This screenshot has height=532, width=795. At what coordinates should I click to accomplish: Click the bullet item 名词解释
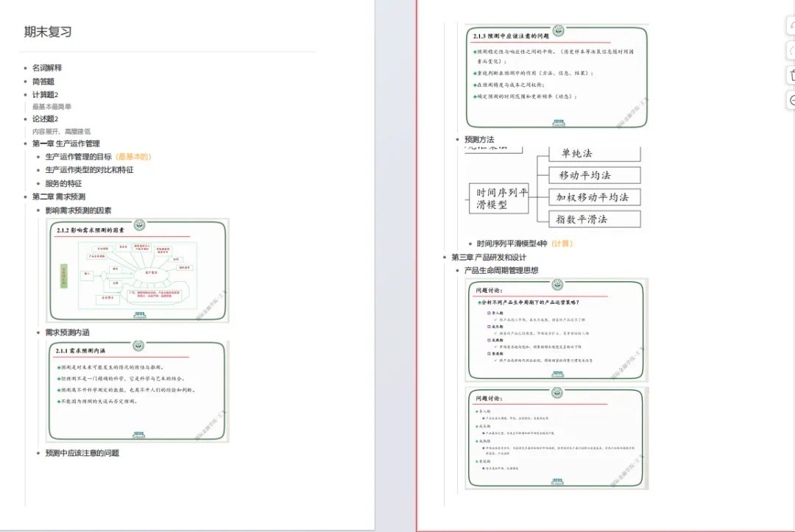coord(47,68)
